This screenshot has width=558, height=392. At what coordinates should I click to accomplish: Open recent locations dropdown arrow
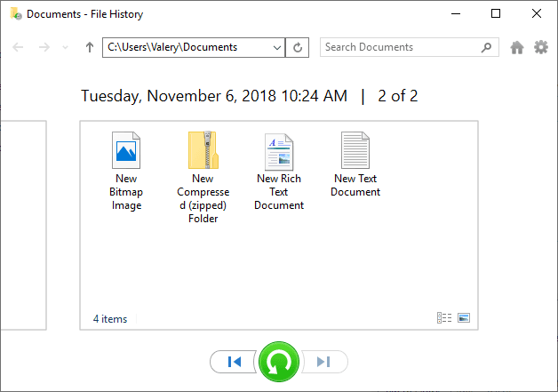[x=65, y=47]
